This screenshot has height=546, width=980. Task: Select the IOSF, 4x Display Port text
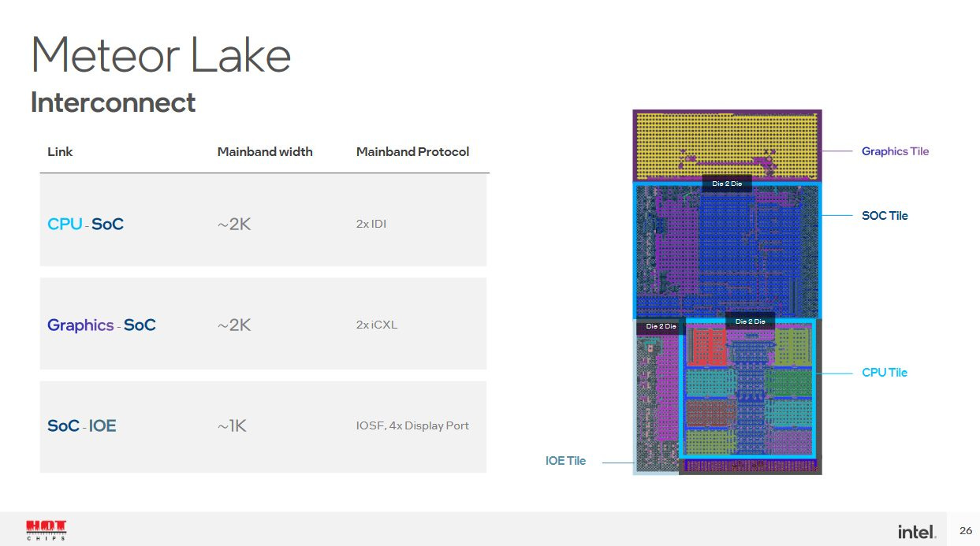point(412,425)
